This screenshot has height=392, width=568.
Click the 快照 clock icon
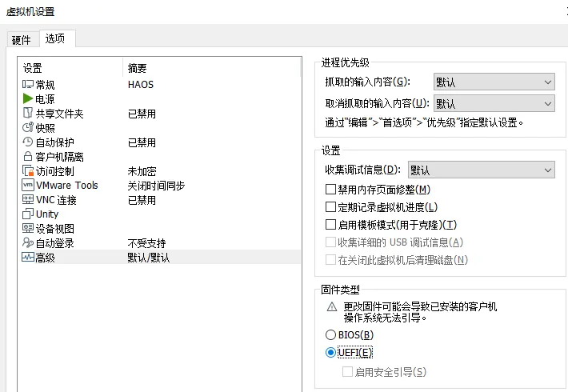[28, 127]
